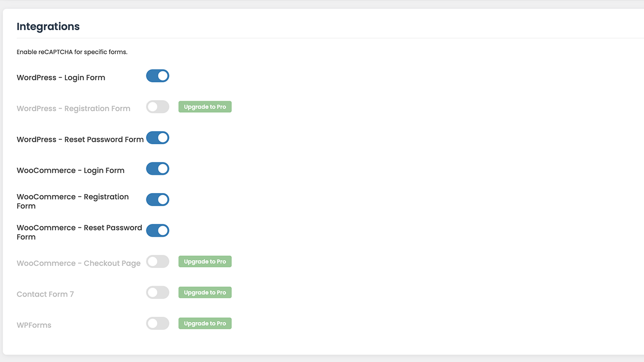The image size is (644, 362).
Task: Switch off the WooCommerce Reset Password Form toggle
Action: pyautogui.click(x=157, y=230)
